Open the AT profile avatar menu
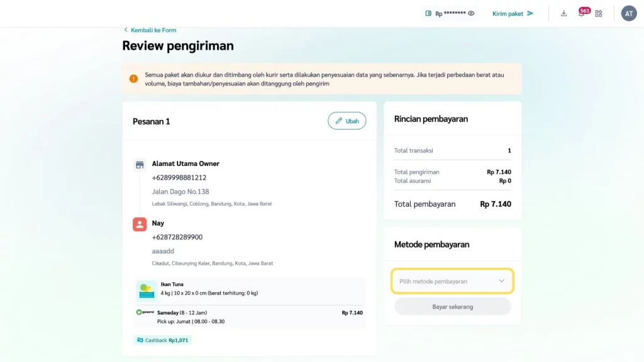This screenshot has width=644, height=362. click(x=629, y=13)
